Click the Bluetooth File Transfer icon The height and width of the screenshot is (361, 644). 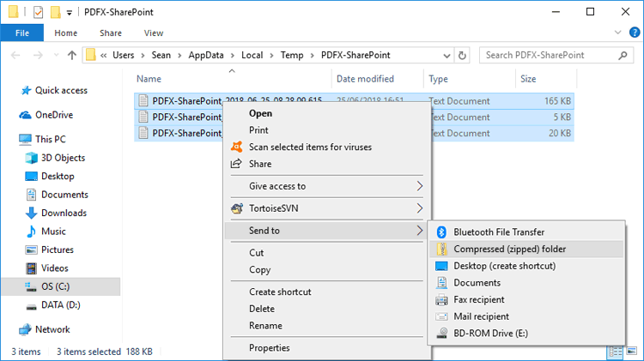[441, 232]
